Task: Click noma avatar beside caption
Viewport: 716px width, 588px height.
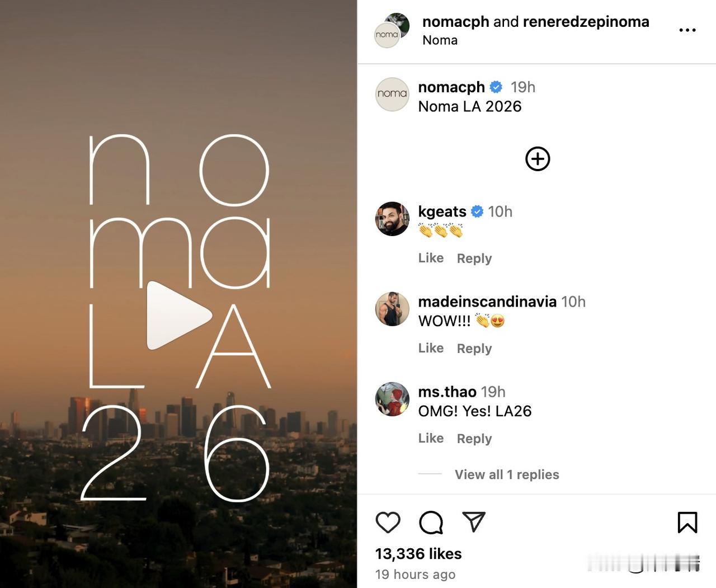Action: [392, 94]
